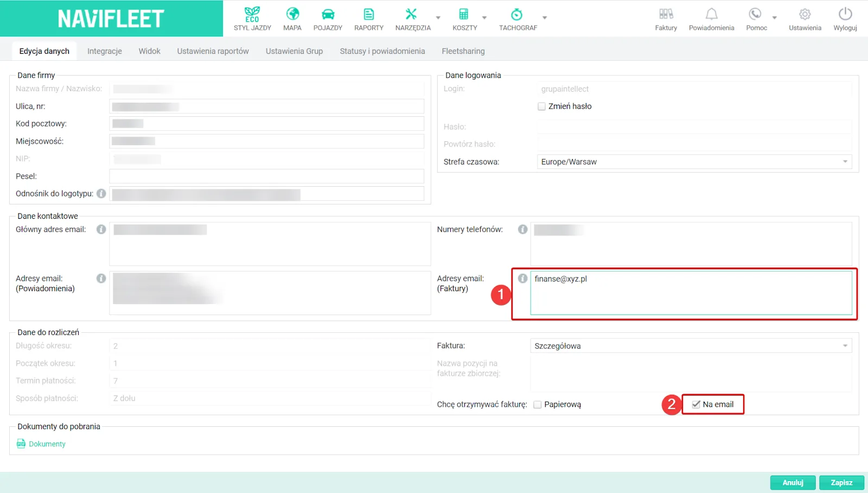The height and width of the screenshot is (493, 868).
Task: Click the Faktury email field with finanse@xyz.pl
Action: pyautogui.click(x=691, y=293)
